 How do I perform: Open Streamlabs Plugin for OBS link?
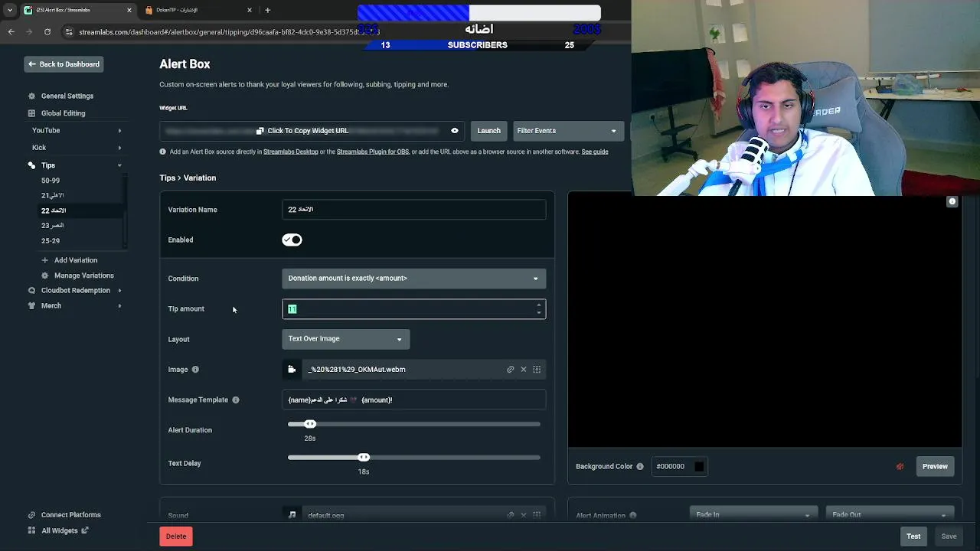click(373, 152)
